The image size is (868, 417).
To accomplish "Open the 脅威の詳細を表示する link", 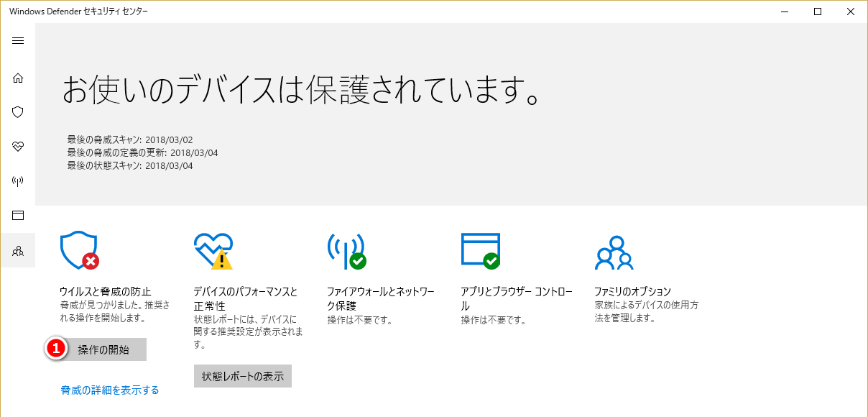I will pyautogui.click(x=110, y=390).
